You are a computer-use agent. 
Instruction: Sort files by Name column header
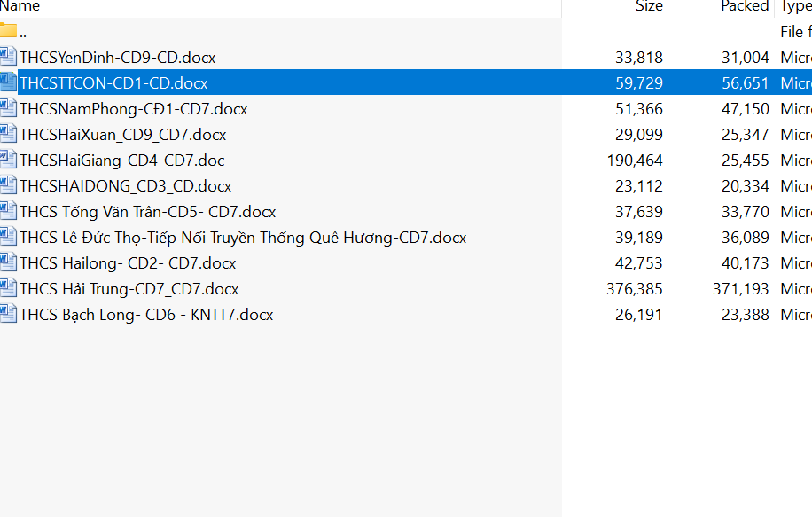tap(20, 6)
